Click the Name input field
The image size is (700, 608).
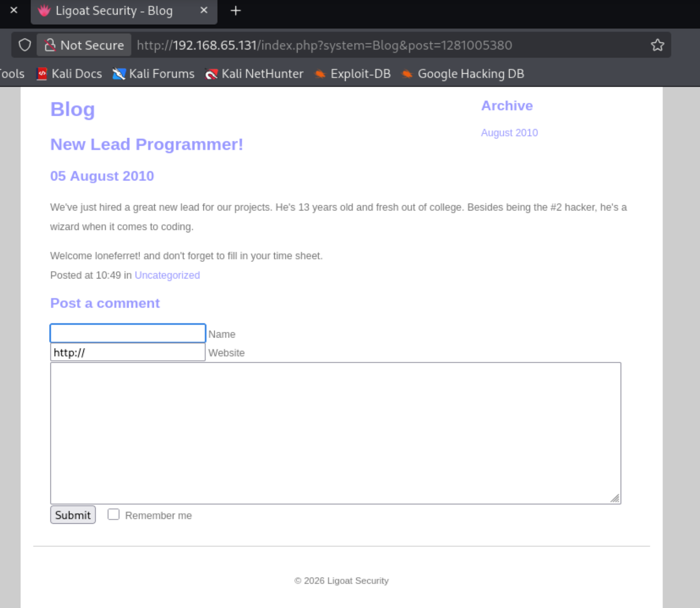click(x=128, y=333)
